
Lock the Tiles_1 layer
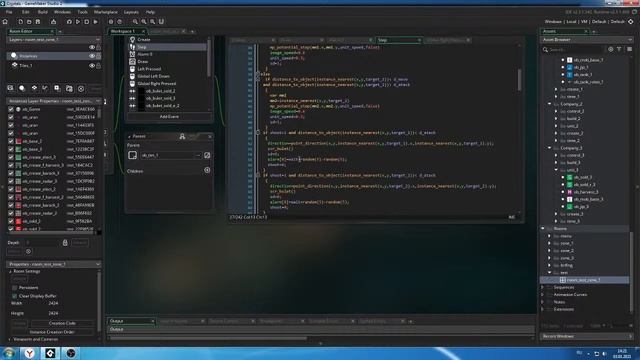98,65
